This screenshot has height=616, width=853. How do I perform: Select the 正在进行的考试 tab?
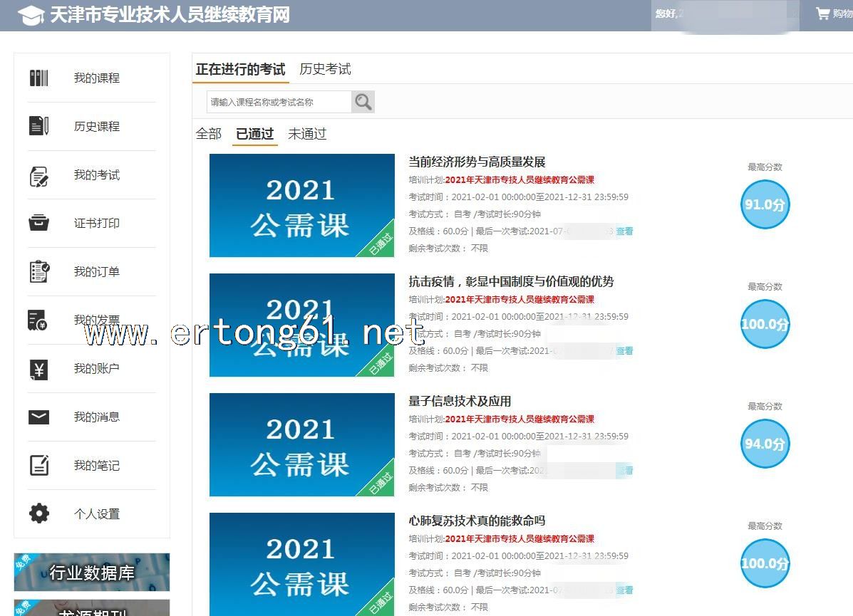240,69
